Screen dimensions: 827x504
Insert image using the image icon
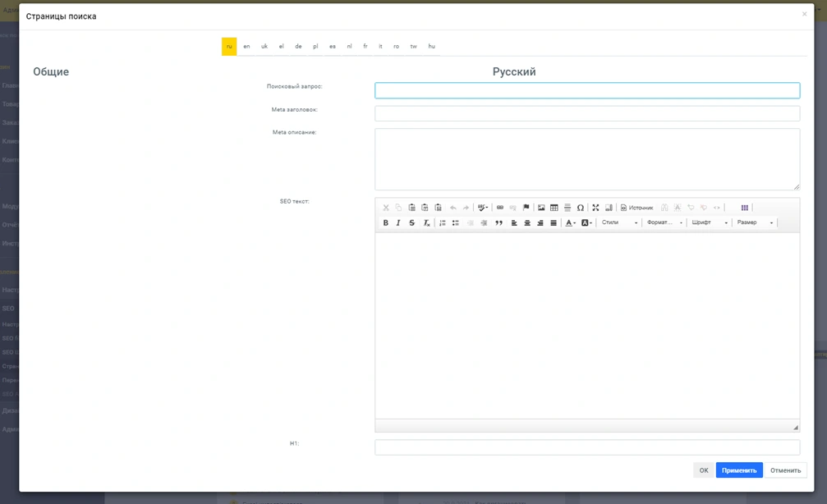tap(541, 208)
